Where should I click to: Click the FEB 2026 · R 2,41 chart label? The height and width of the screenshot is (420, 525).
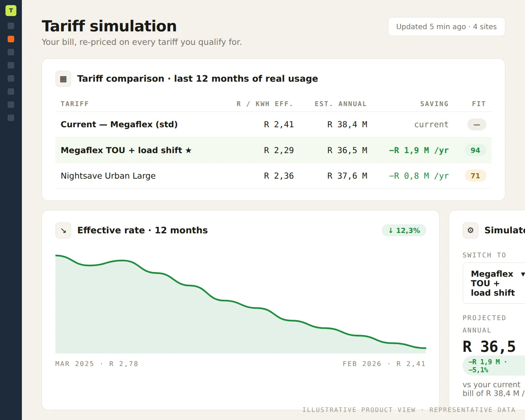[384, 364]
